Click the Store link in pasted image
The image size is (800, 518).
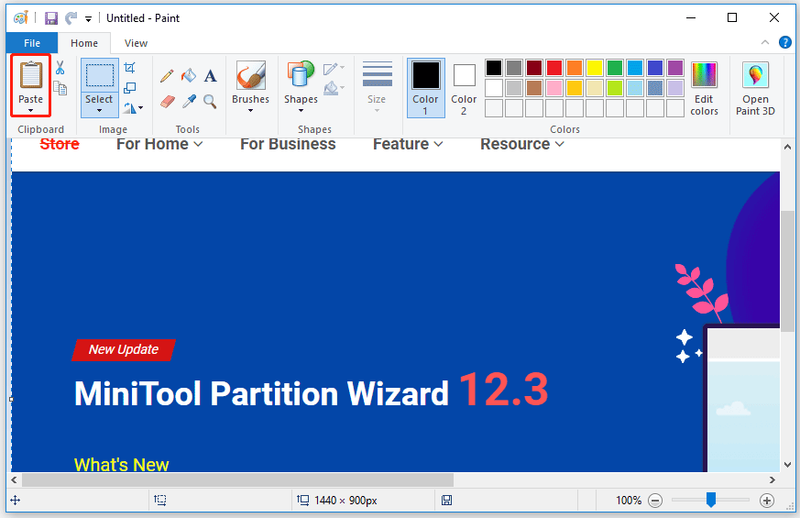pyautogui.click(x=60, y=144)
